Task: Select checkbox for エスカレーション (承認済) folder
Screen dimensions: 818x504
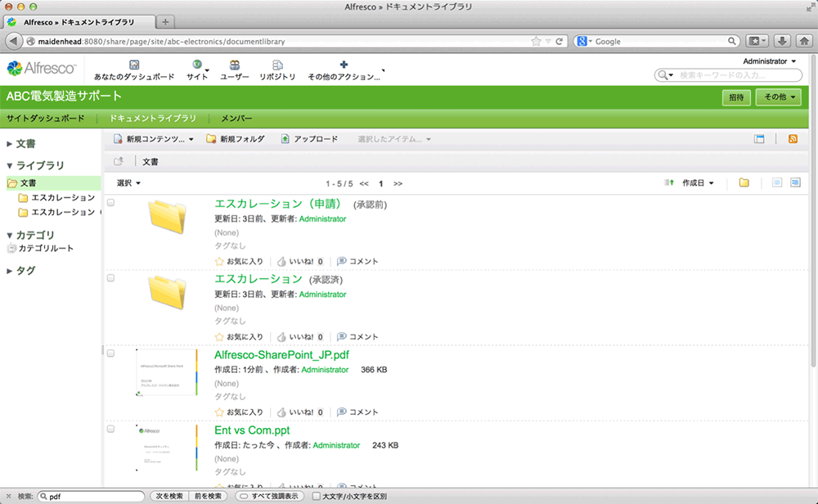Action: coord(110,278)
